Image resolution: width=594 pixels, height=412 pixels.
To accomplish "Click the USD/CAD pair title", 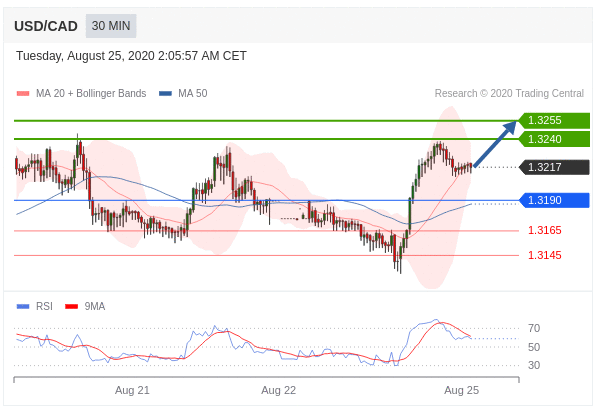I will [46, 26].
